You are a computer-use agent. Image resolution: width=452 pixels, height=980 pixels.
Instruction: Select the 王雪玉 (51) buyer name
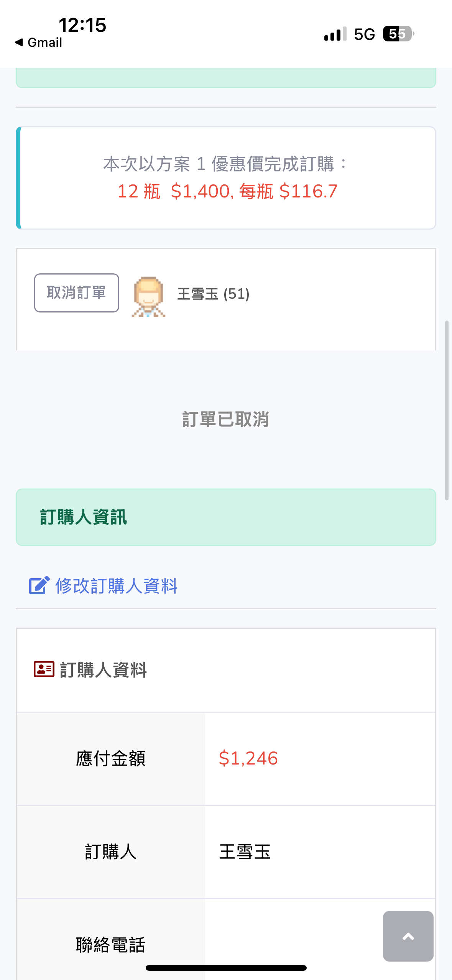click(x=213, y=294)
